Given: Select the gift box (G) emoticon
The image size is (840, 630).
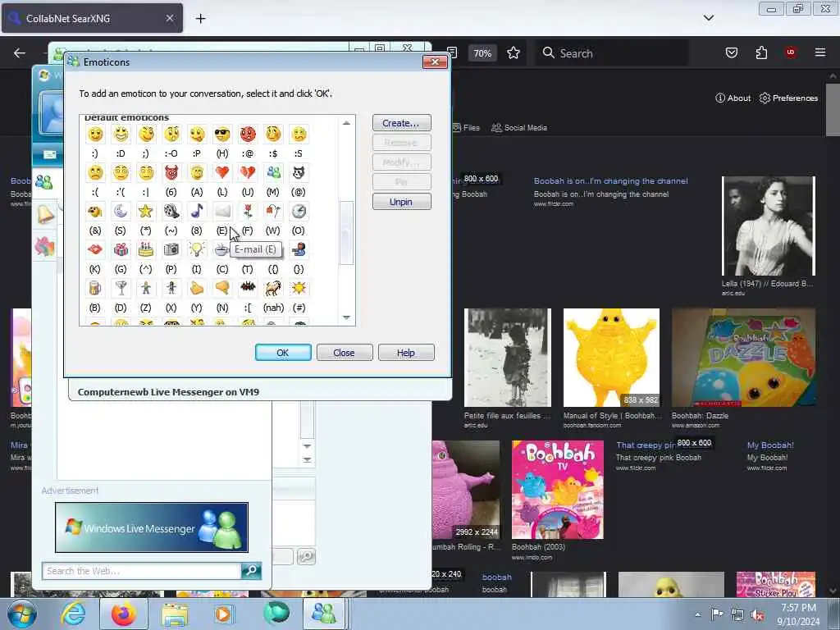Looking at the screenshot, I should tap(121, 249).
